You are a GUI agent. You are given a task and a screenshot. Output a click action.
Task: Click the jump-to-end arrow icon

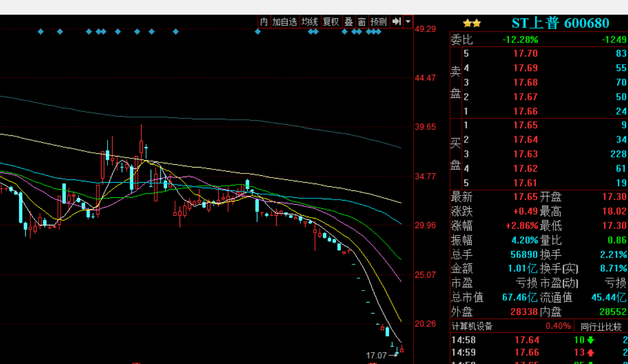tap(396, 22)
